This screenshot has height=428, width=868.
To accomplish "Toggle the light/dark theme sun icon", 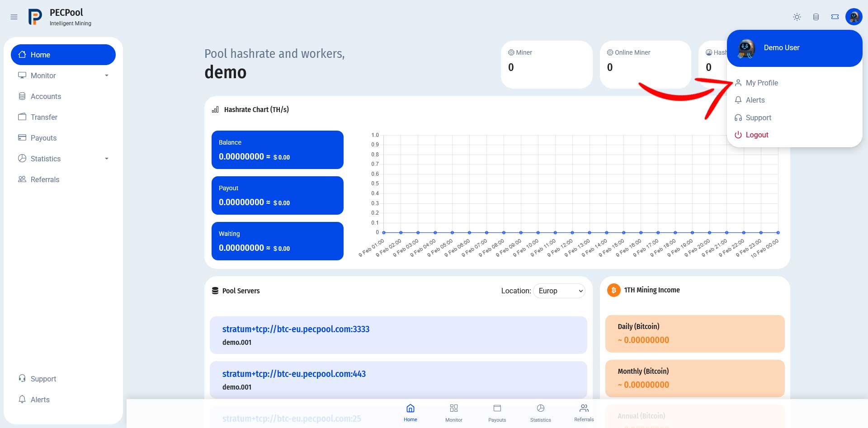I will (x=797, y=17).
